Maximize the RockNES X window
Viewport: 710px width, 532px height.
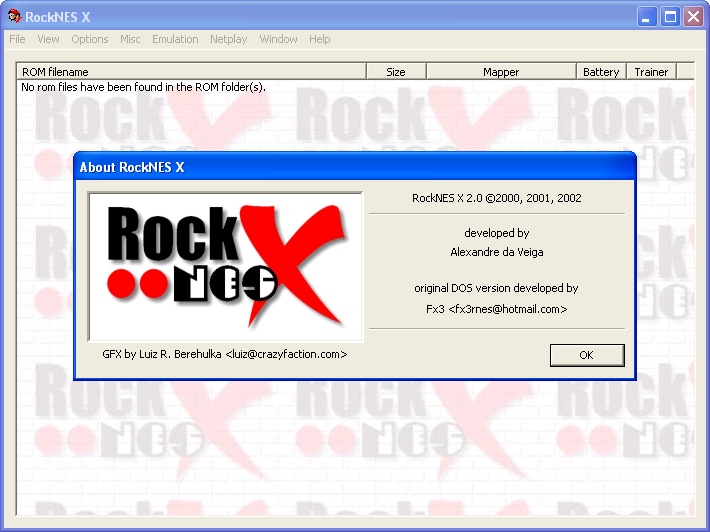tap(670, 17)
